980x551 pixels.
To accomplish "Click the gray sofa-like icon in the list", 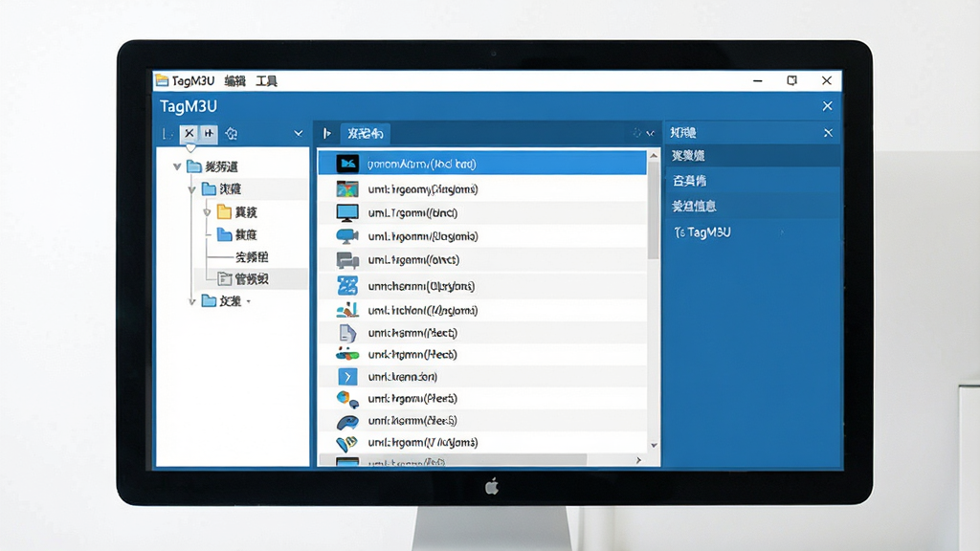I will (x=347, y=260).
